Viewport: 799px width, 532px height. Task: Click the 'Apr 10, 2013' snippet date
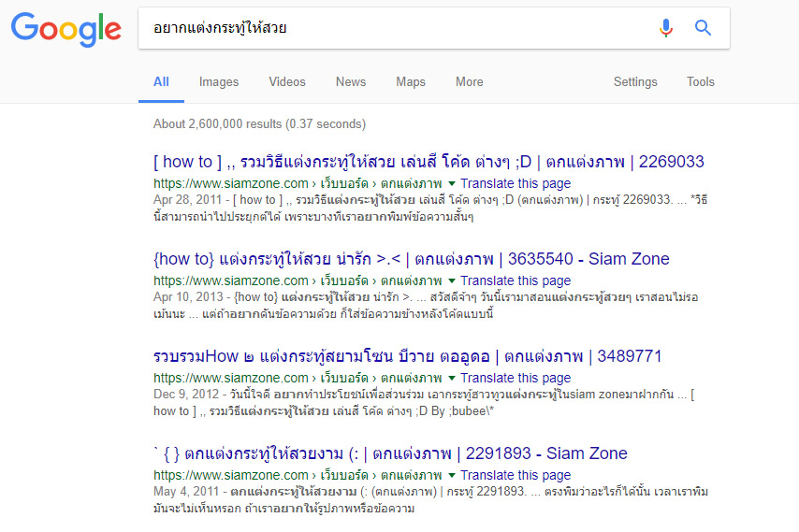pos(188,296)
